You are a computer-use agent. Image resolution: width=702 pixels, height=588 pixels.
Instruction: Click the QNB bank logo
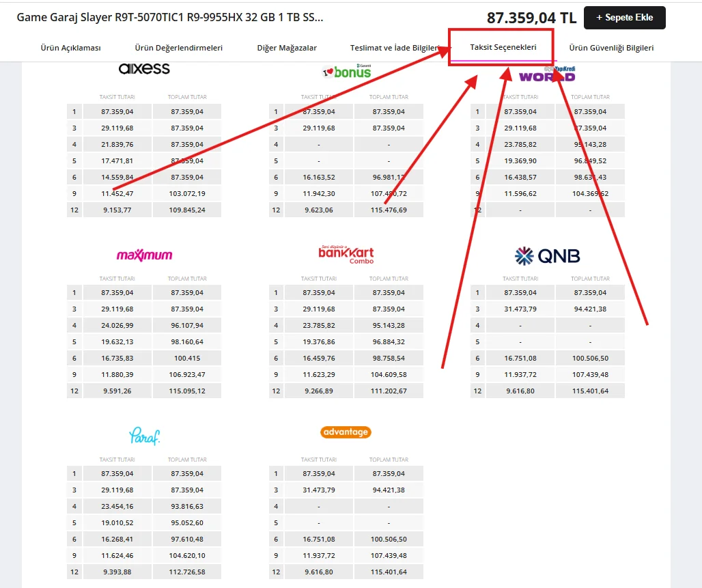[x=547, y=256]
